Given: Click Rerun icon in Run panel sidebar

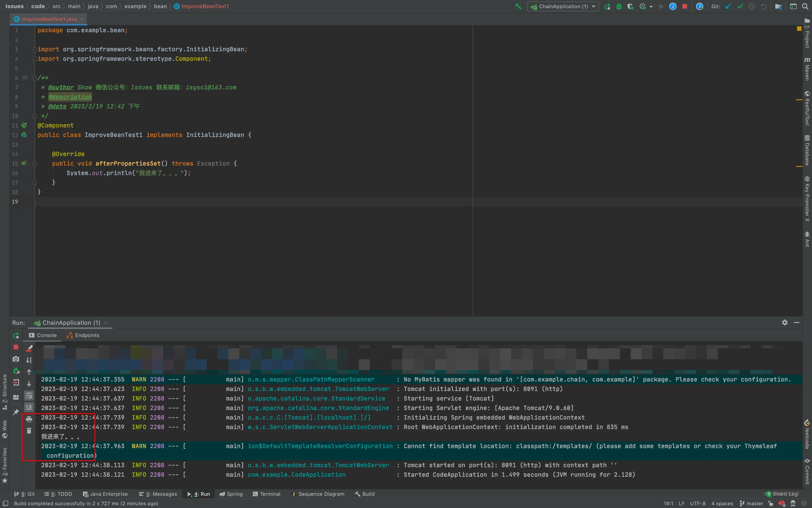Looking at the screenshot, I should [16, 336].
